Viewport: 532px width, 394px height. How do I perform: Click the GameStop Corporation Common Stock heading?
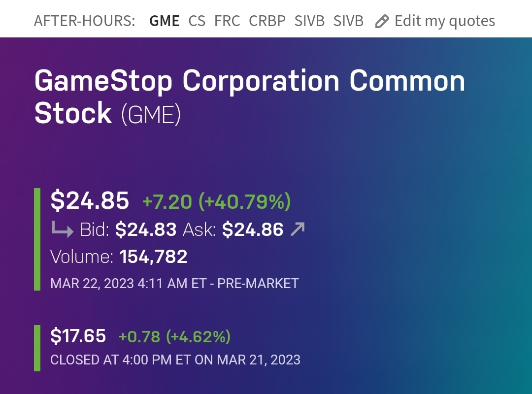point(249,81)
